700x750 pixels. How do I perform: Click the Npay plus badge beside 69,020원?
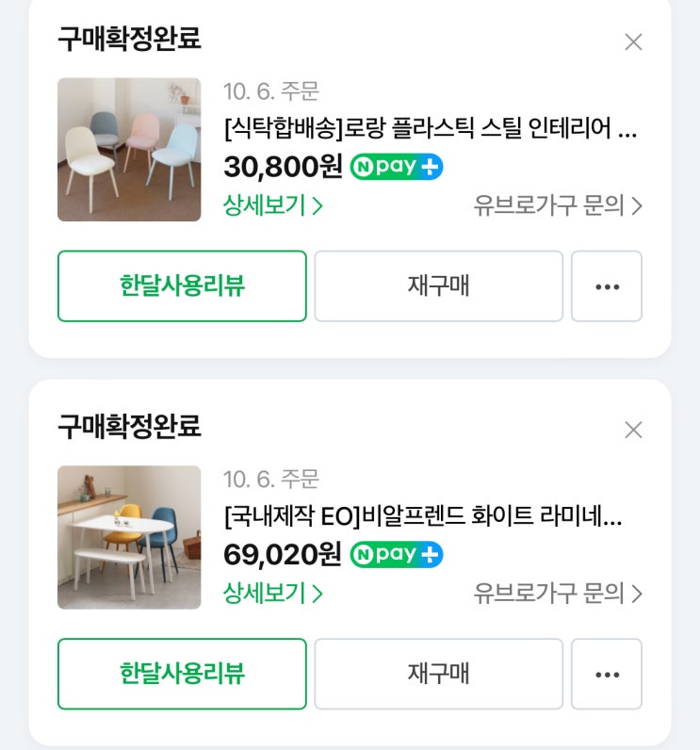[397, 555]
